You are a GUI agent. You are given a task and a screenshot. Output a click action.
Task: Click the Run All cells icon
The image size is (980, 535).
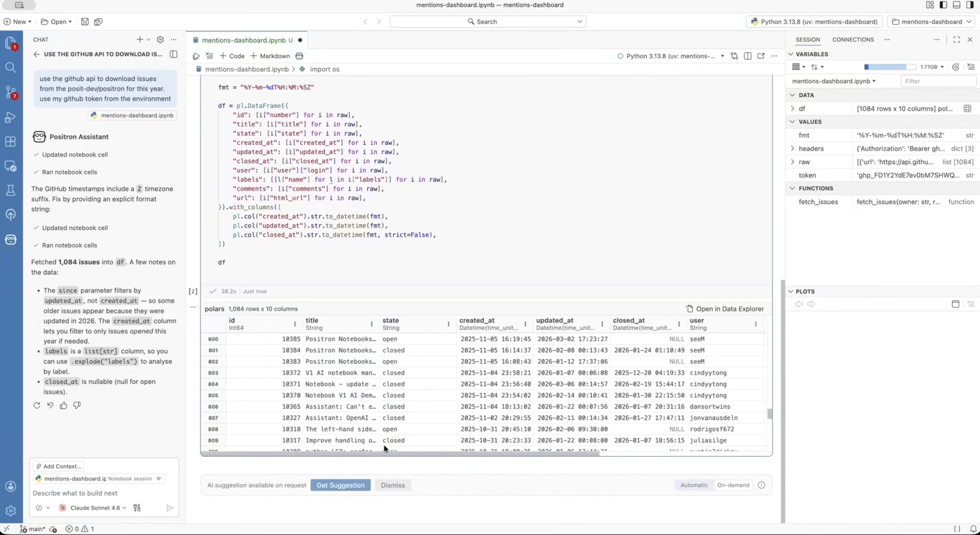[196, 56]
